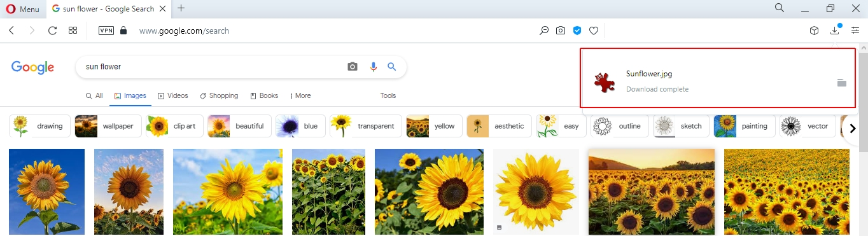Image resolution: width=868 pixels, height=236 pixels.
Task: Filter by the clip art chip
Action: point(174,126)
